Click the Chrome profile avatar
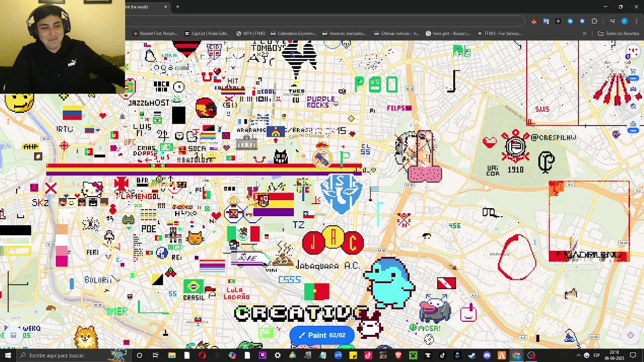 624,21
